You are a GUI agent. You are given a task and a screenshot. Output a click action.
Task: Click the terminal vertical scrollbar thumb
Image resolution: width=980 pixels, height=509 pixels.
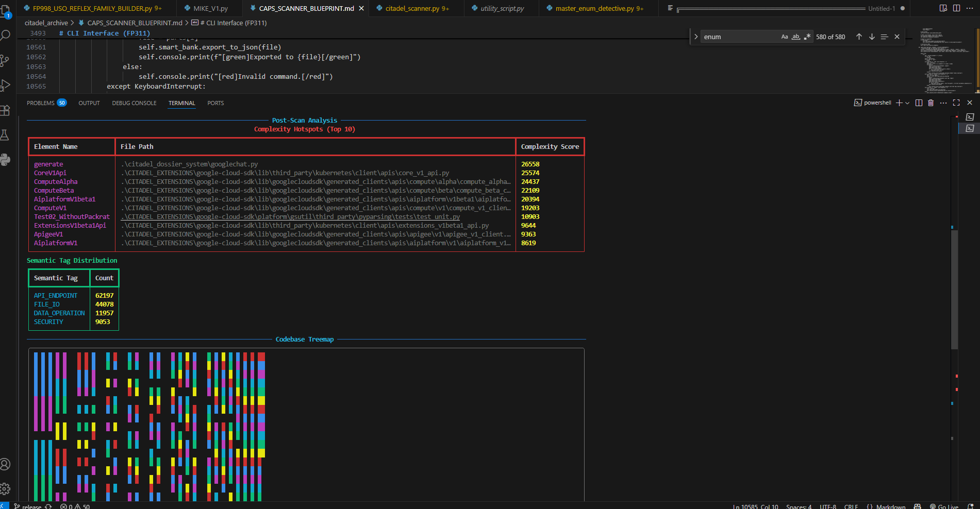tap(954, 289)
